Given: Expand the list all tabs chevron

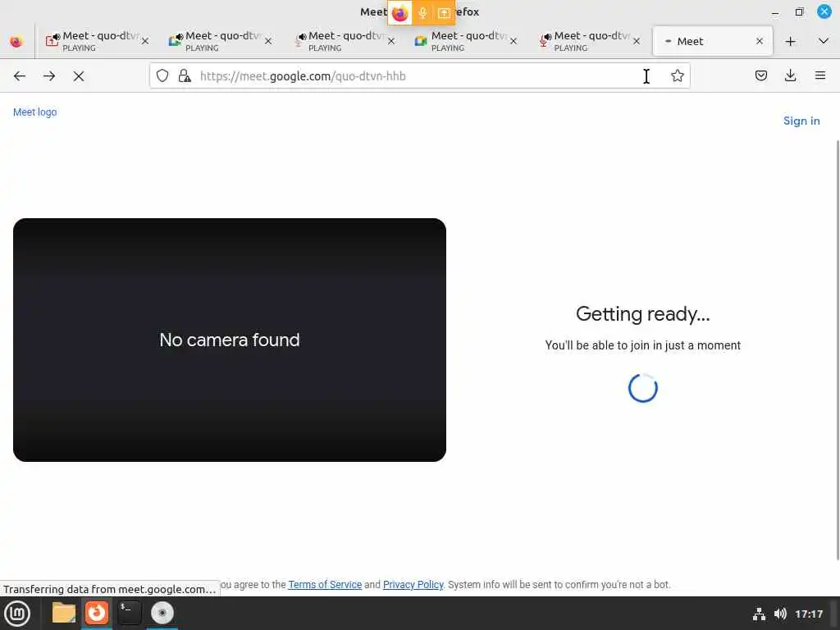Looking at the screenshot, I should point(824,41).
